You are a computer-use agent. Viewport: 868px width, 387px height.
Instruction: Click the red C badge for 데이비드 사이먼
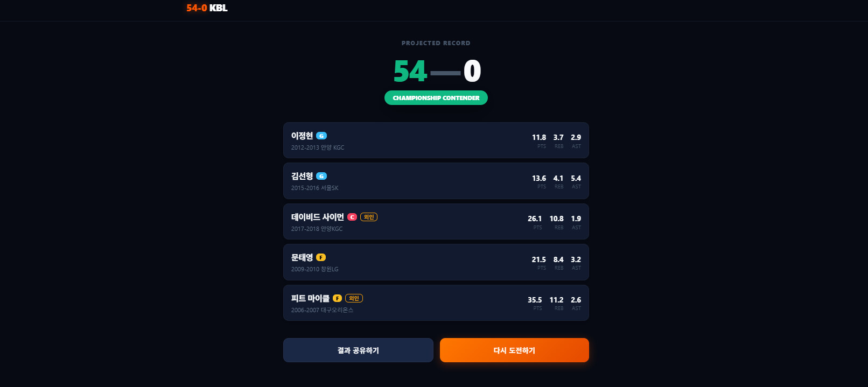click(352, 217)
